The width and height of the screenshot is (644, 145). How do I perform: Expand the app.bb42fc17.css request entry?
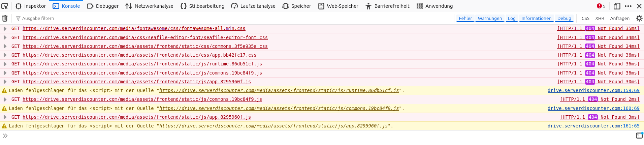pos(5,55)
